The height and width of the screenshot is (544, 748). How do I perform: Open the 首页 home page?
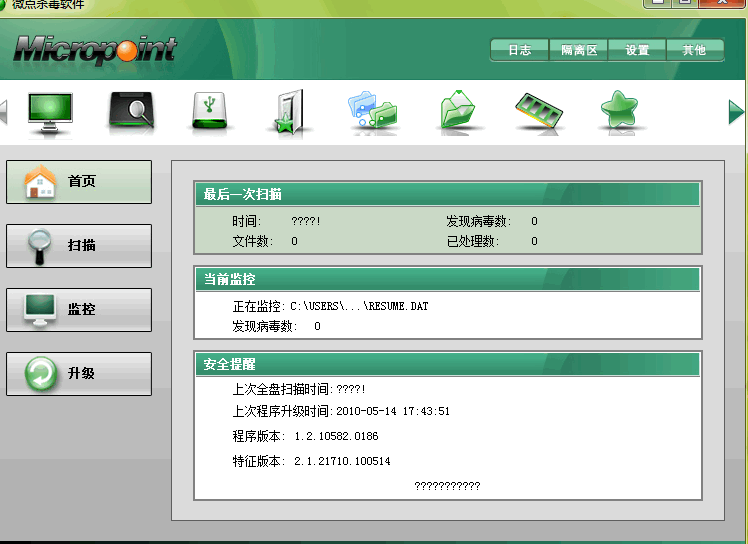pyautogui.click(x=79, y=182)
